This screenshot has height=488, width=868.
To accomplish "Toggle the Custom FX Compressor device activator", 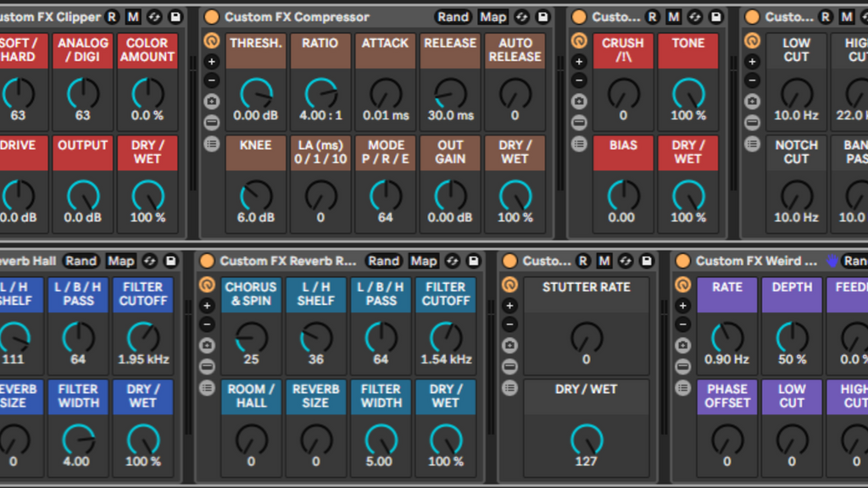I will (x=211, y=17).
